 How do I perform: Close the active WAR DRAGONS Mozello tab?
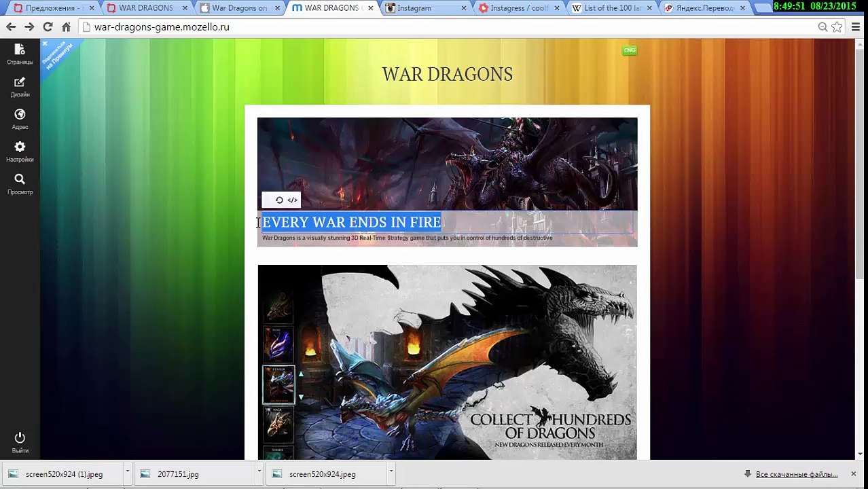pos(370,8)
